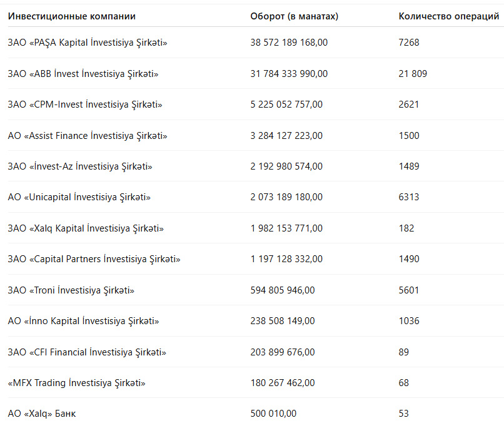Click İnno Kapital turnover value 238 508 149,00
This screenshot has width=504, height=433.
283,321
